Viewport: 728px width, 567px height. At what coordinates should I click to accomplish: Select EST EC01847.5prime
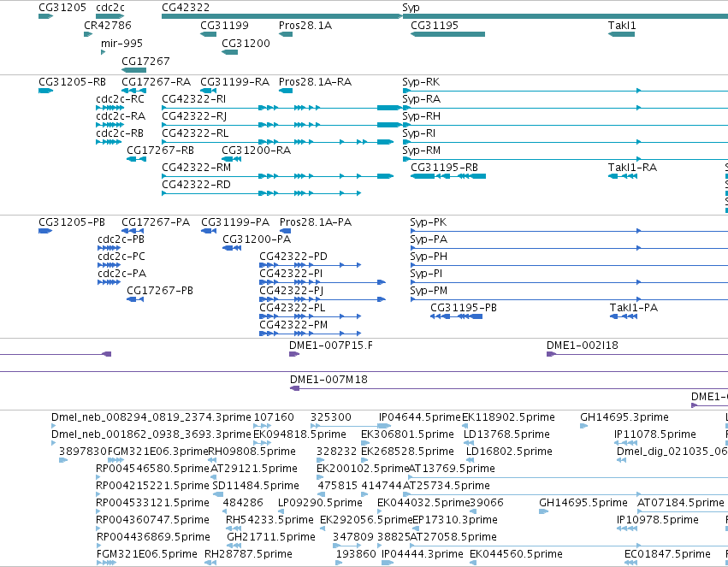pos(667,554)
